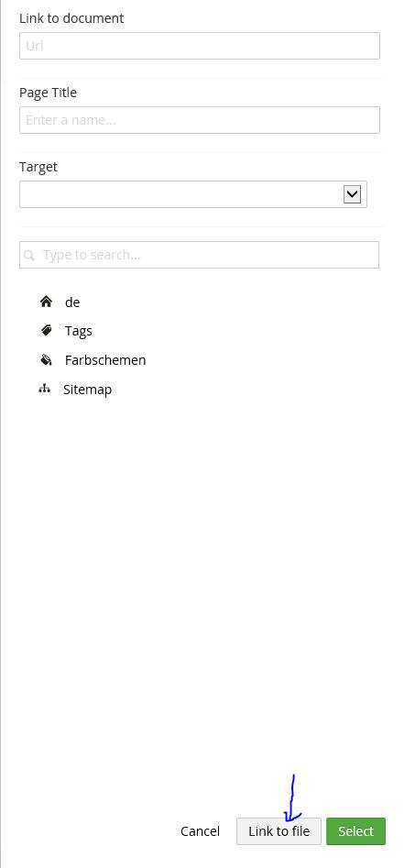Focus the Url input field

(200, 46)
